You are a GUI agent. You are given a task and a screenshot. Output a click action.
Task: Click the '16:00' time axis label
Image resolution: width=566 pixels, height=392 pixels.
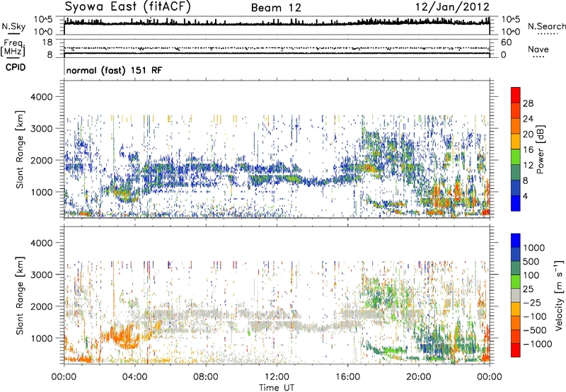347,377
